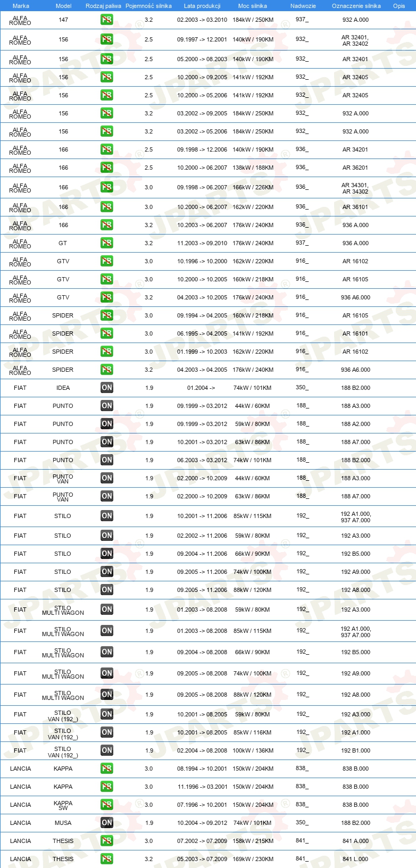
Task: Click the engine code '192 B1.000'
Action: coord(355,750)
